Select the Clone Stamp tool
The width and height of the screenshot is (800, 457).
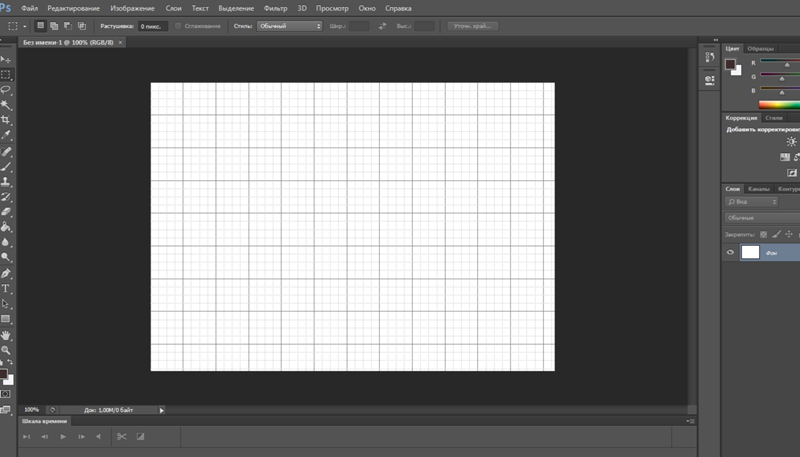tap(6, 182)
